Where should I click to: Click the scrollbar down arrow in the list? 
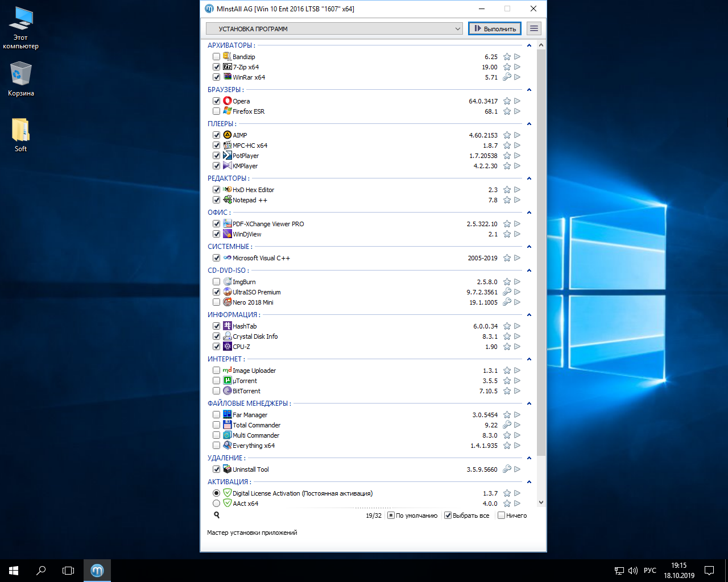click(x=541, y=502)
